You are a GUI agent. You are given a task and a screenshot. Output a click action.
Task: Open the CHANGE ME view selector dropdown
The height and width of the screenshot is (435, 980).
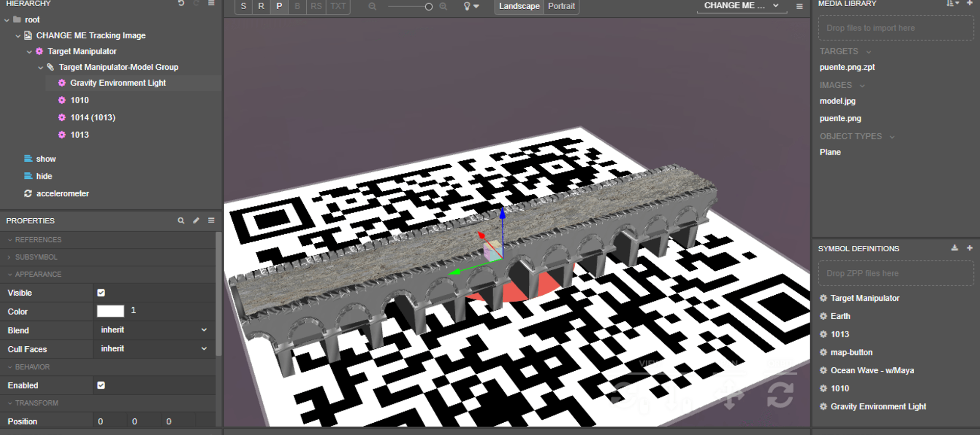tap(742, 6)
